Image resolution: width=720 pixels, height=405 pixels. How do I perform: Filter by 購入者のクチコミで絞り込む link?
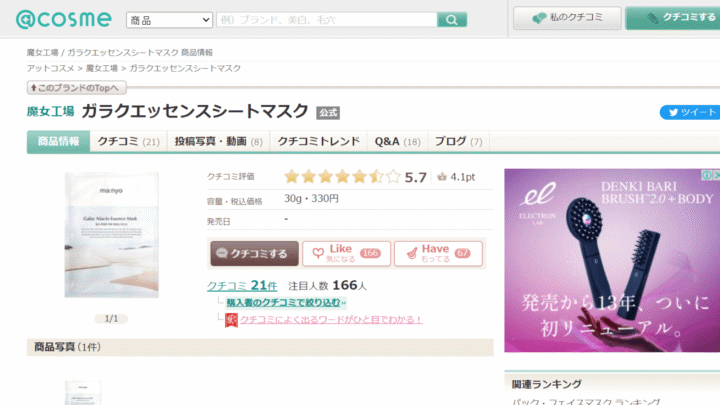tap(286, 303)
